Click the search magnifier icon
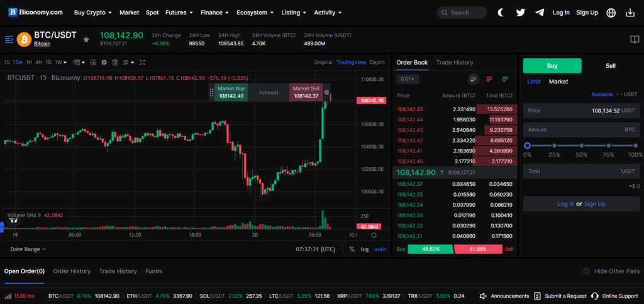644x304 pixels. tap(445, 13)
